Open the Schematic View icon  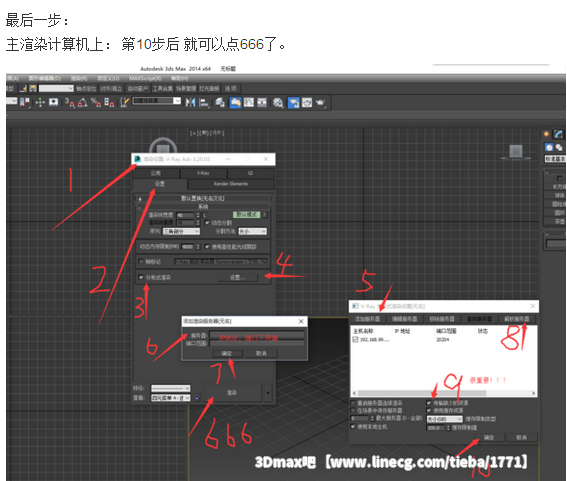(262, 103)
